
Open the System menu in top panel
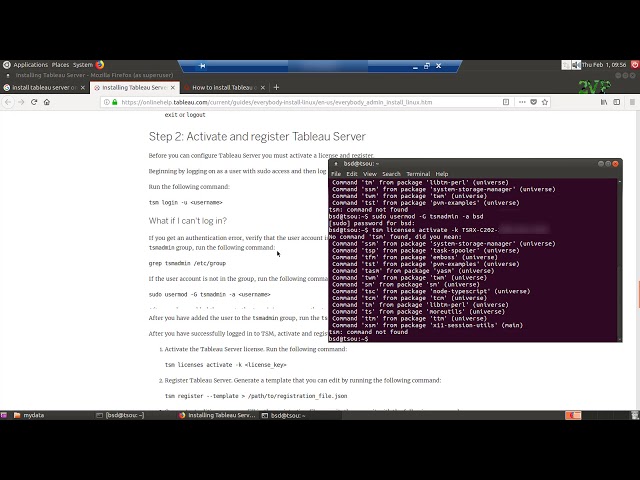click(83, 64)
